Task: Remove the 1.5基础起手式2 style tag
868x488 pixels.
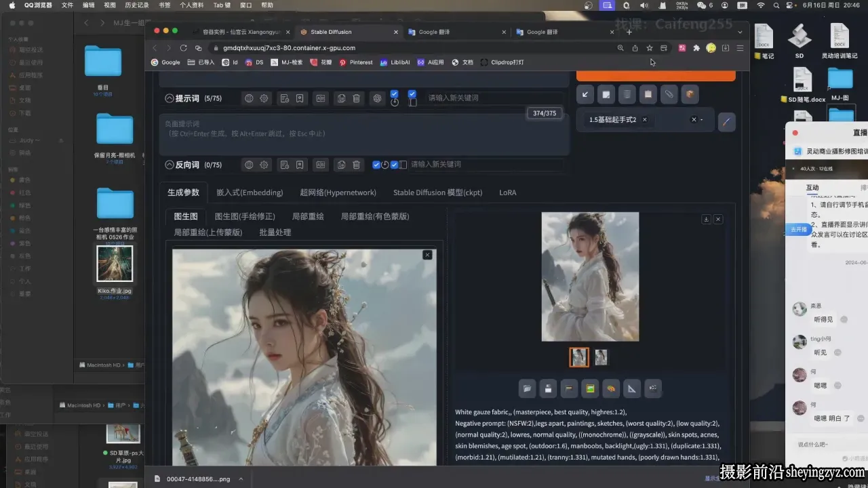Action: [644, 119]
